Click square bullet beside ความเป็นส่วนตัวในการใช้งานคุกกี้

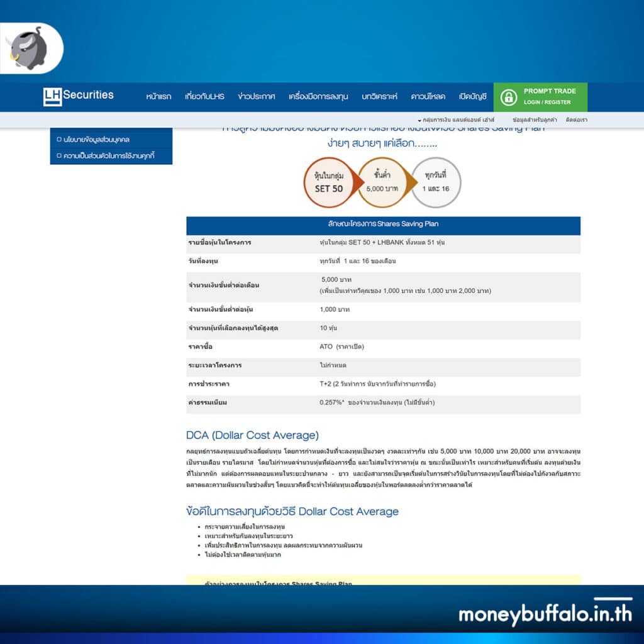58,155
